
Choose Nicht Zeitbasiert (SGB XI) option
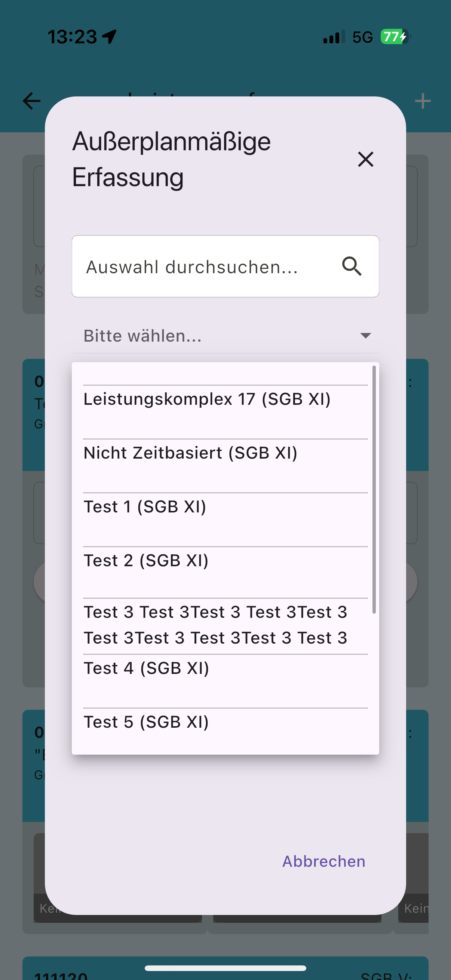pyautogui.click(x=190, y=453)
